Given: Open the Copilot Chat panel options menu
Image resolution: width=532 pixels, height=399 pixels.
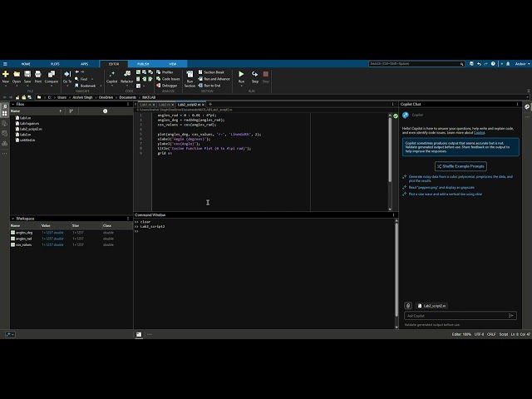Looking at the screenshot, I should (517, 104).
